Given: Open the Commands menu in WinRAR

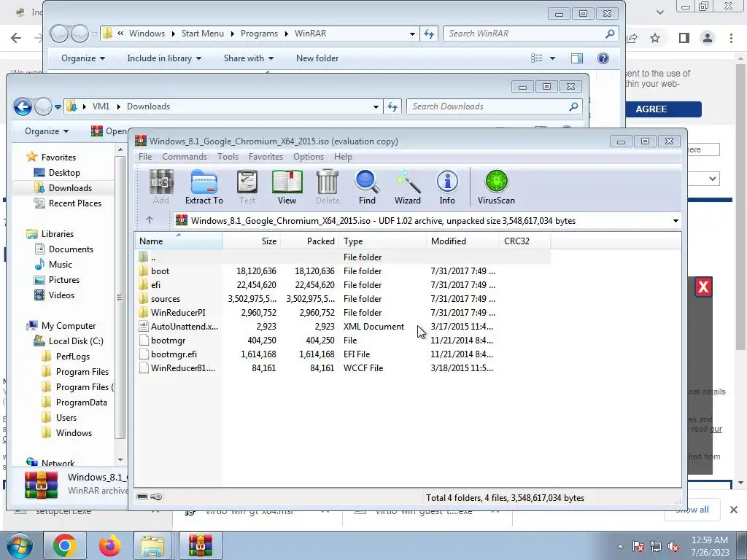Looking at the screenshot, I should coord(185,157).
